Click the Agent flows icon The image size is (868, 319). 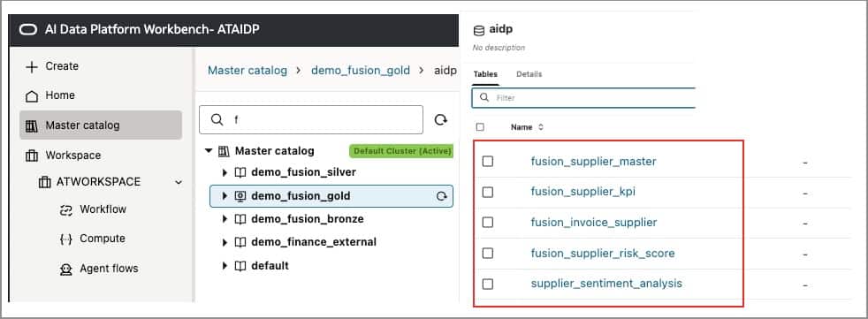pos(66,270)
